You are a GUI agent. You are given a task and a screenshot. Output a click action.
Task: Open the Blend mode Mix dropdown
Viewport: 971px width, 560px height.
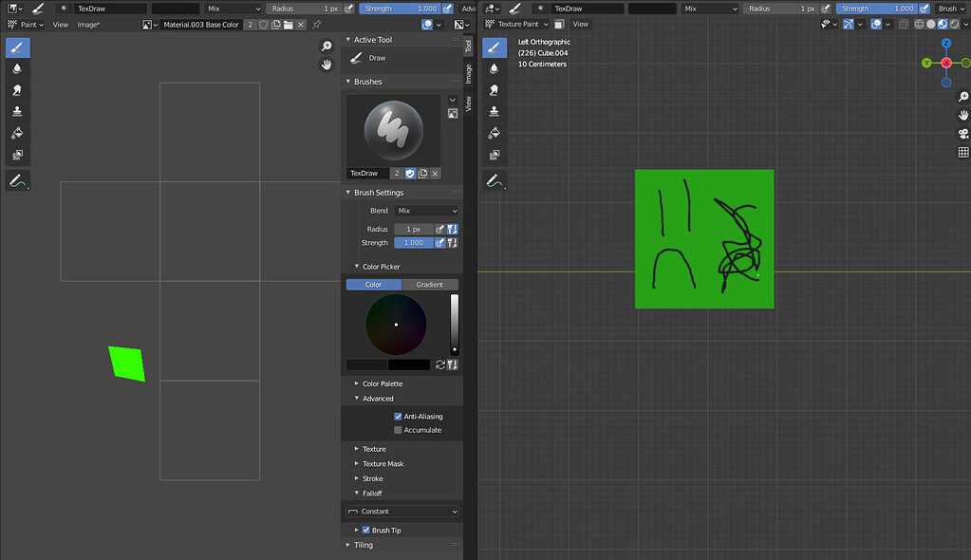click(x=424, y=211)
